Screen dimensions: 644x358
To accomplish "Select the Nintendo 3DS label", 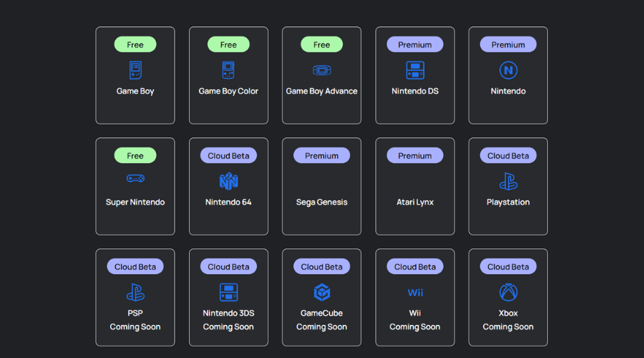I will pos(228,313).
